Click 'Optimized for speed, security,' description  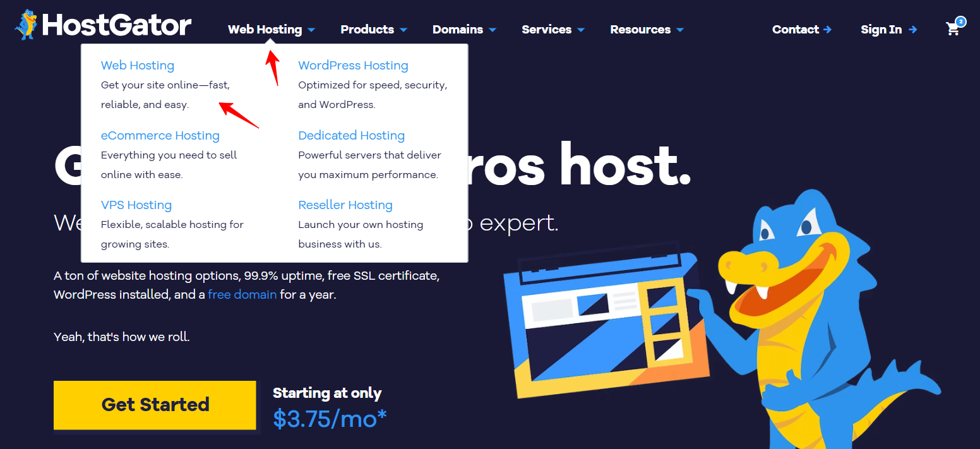373,85
